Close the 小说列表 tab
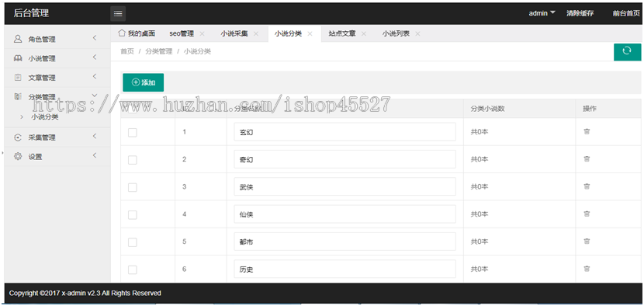 (x=417, y=33)
